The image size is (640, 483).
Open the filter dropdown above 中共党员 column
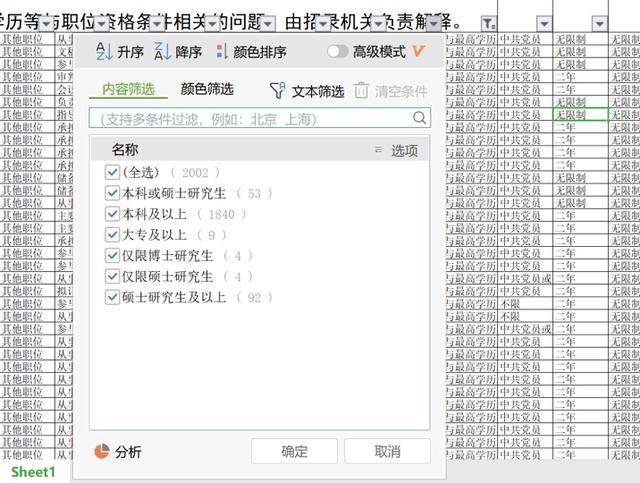coord(544,24)
